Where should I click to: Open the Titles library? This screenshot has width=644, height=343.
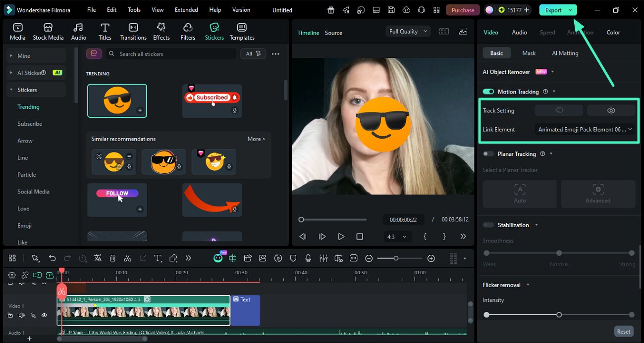pos(105,32)
